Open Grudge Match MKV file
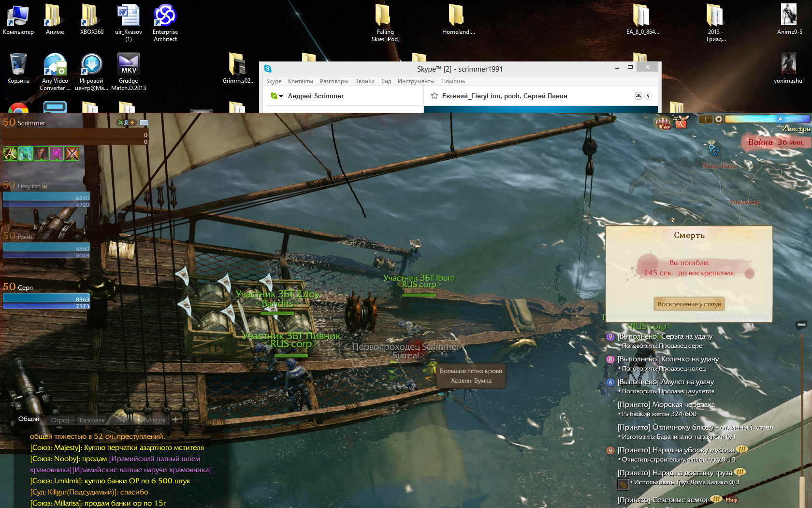 click(x=129, y=72)
